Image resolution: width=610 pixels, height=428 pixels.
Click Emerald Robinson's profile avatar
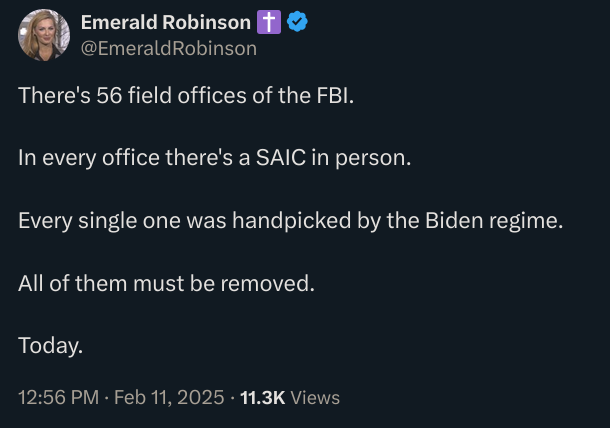coord(43,35)
